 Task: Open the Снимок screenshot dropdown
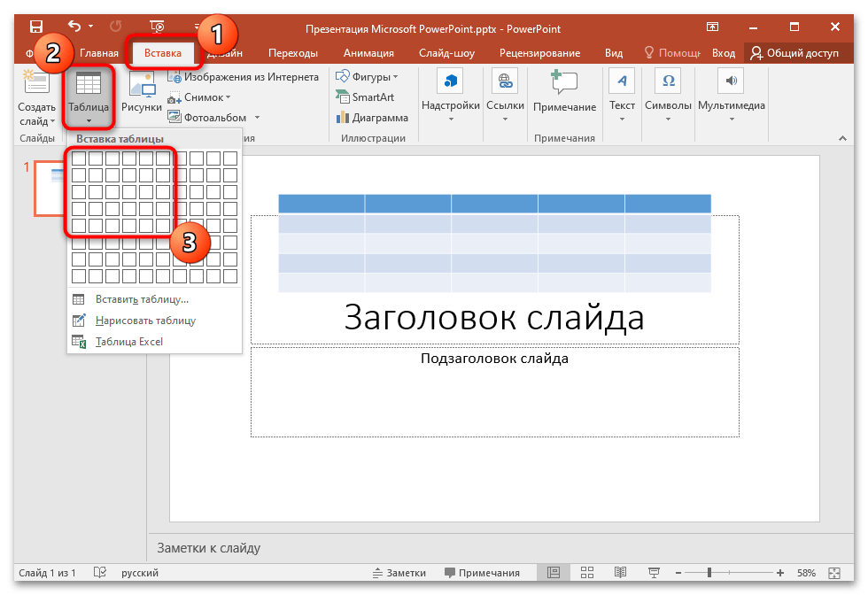(199, 97)
